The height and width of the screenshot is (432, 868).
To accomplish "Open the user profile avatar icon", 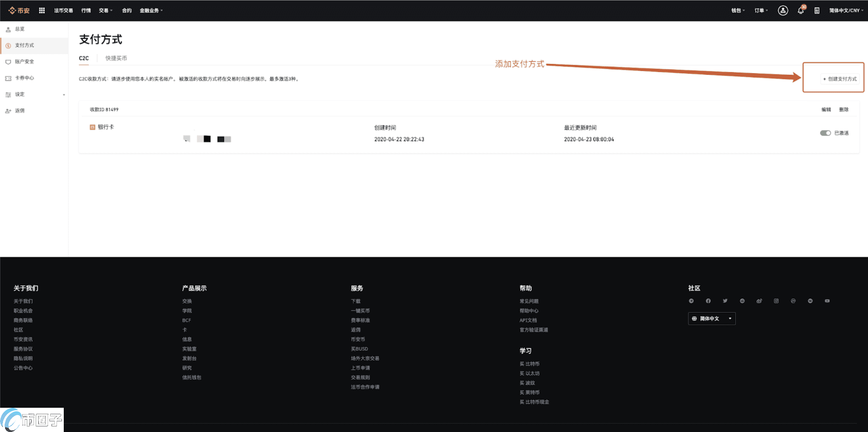I will (783, 11).
